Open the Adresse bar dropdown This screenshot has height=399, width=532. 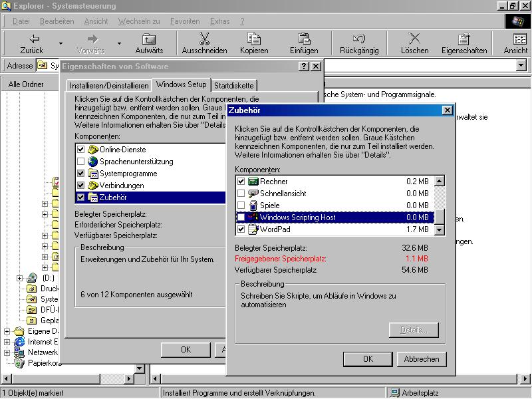pyautogui.click(x=521, y=66)
